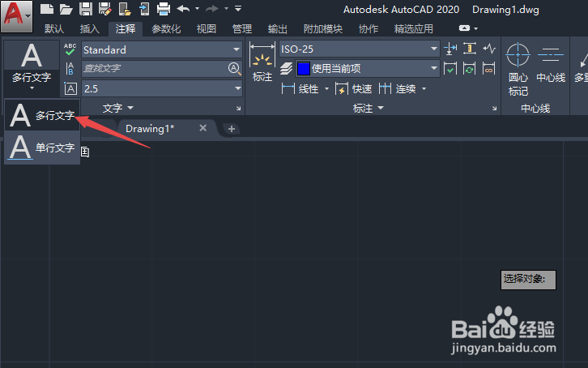Switch to the 协作 ribbon tab
The image size is (588, 368).
(369, 29)
